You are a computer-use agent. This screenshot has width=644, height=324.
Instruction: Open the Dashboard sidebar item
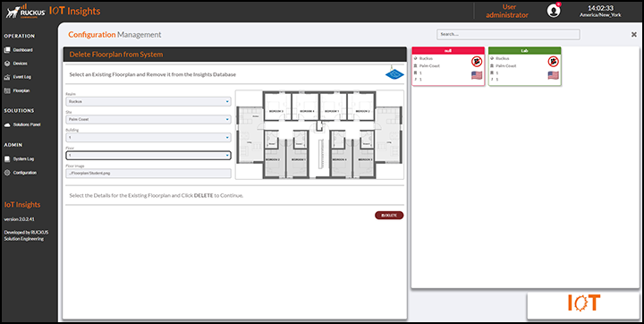coord(22,50)
